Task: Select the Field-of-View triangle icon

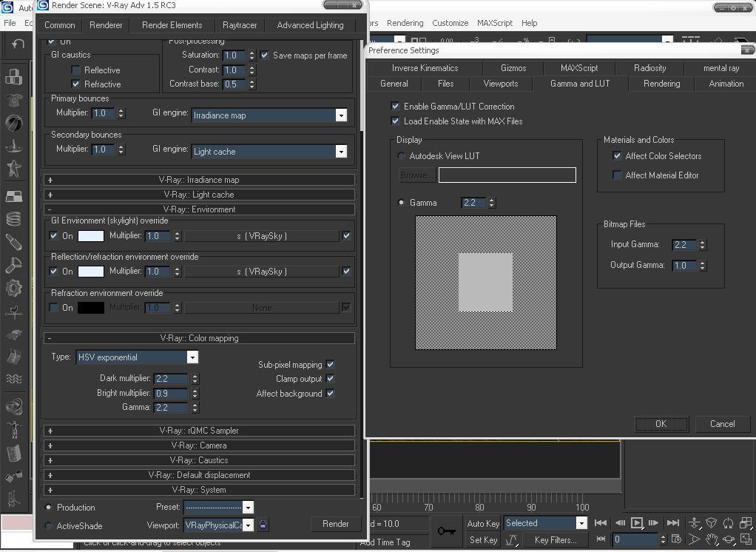Action: (695, 539)
